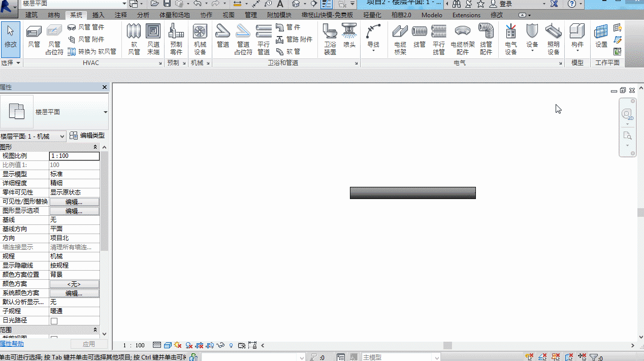Collapse the 图形 properties section
The width and height of the screenshot is (644, 361).
point(95,147)
